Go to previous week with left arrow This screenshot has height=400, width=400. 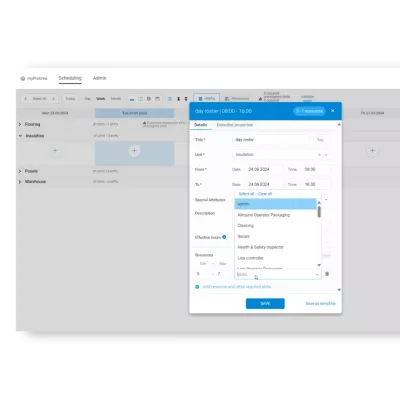point(26,99)
